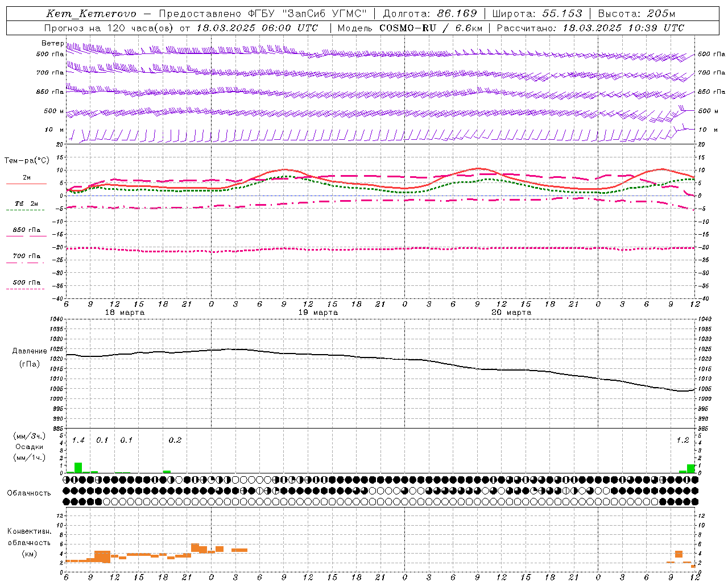Screen dimensions: 728x582
Task: Click 'Рассчитано: 18.03.2025 10:39 UTC' timestamp
Action: pos(590,28)
